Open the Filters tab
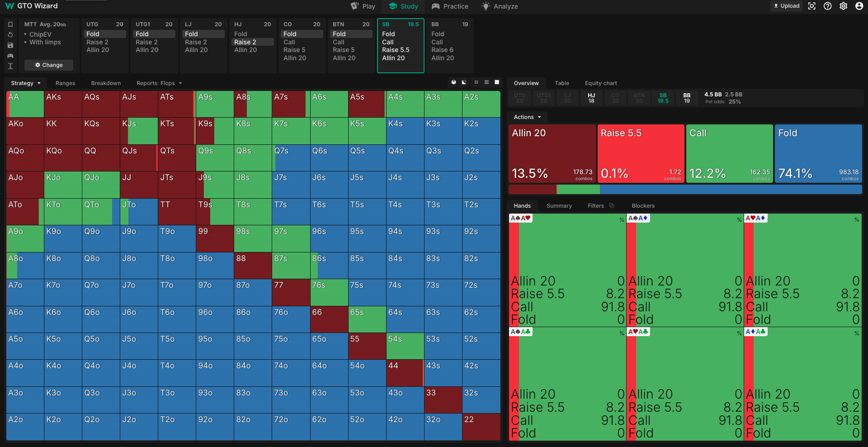This screenshot has width=868, height=447. [x=596, y=206]
